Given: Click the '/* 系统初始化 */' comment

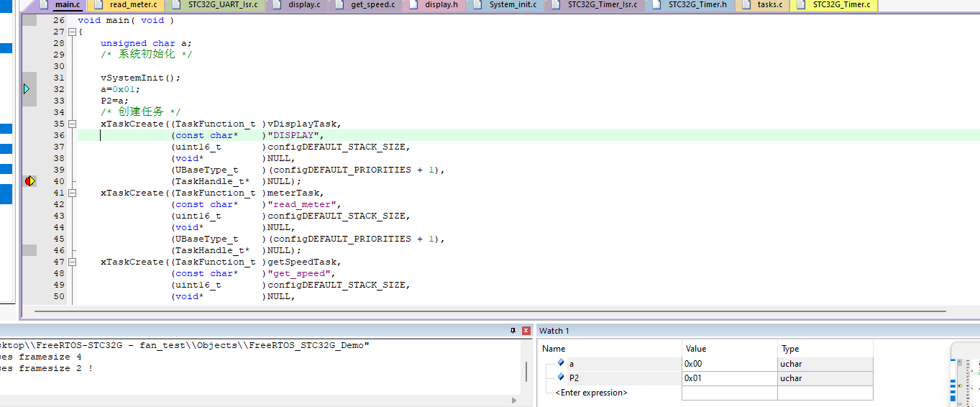Looking at the screenshot, I should pos(147,55).
